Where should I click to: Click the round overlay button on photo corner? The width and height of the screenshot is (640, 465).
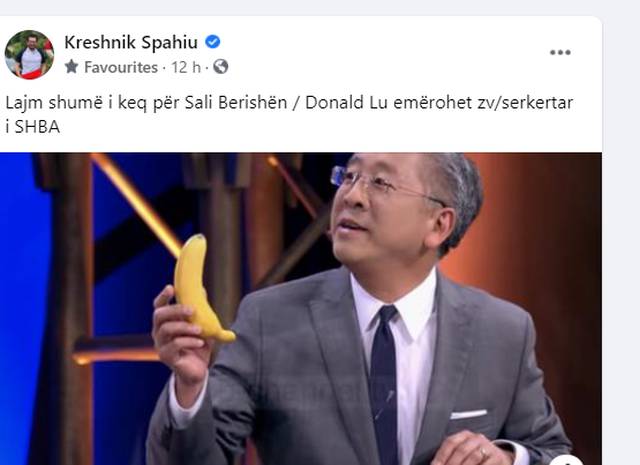point(566,460)
